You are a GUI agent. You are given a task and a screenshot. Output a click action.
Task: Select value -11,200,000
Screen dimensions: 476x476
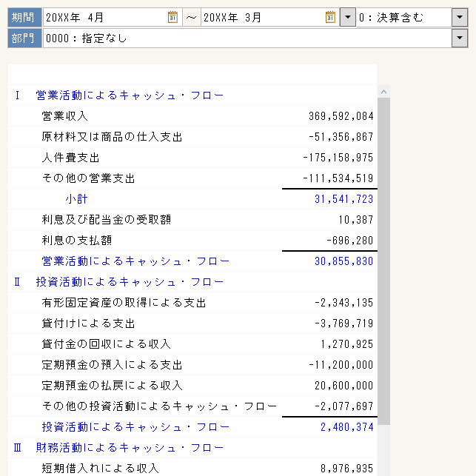coord(341,365)
